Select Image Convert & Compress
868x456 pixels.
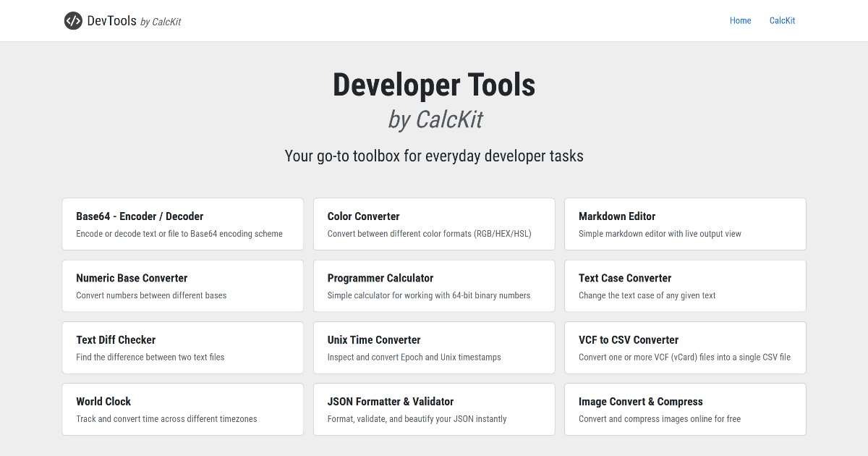(685, 409)
